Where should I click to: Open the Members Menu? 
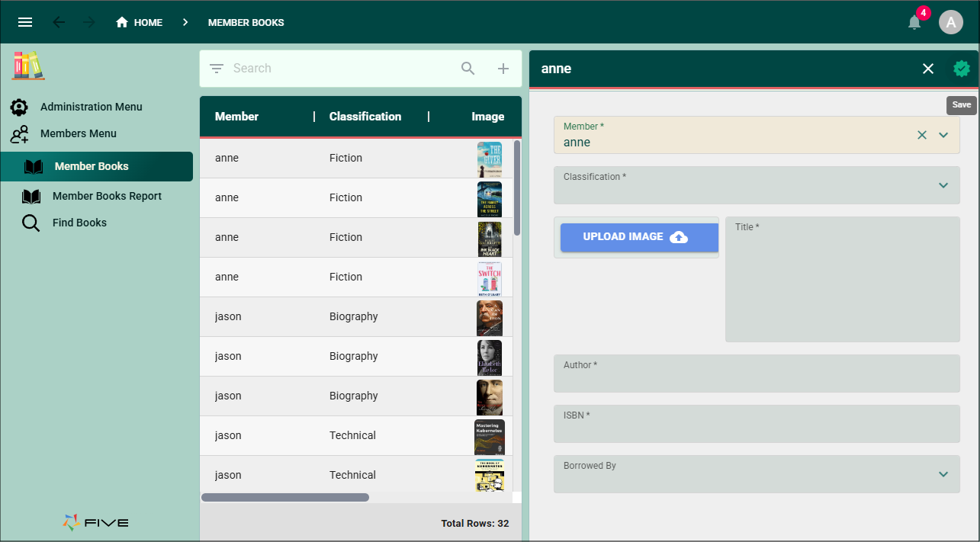(x=79, y=134)
